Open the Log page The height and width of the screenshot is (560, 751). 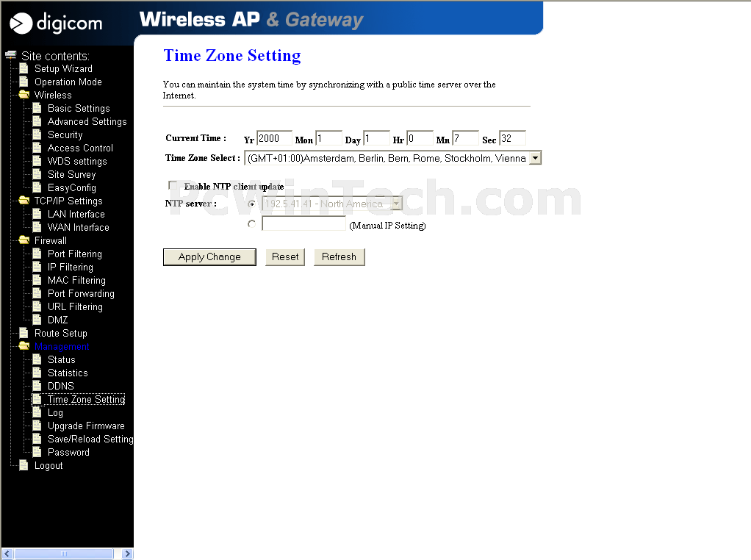55,412
